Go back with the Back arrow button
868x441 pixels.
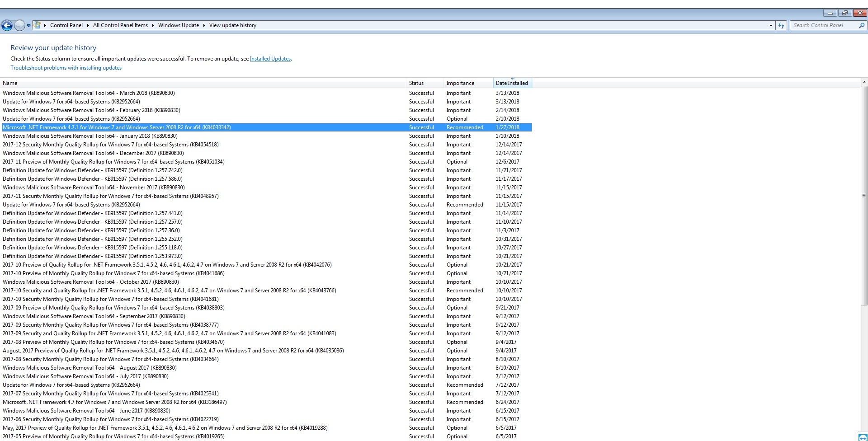(7, 26)
